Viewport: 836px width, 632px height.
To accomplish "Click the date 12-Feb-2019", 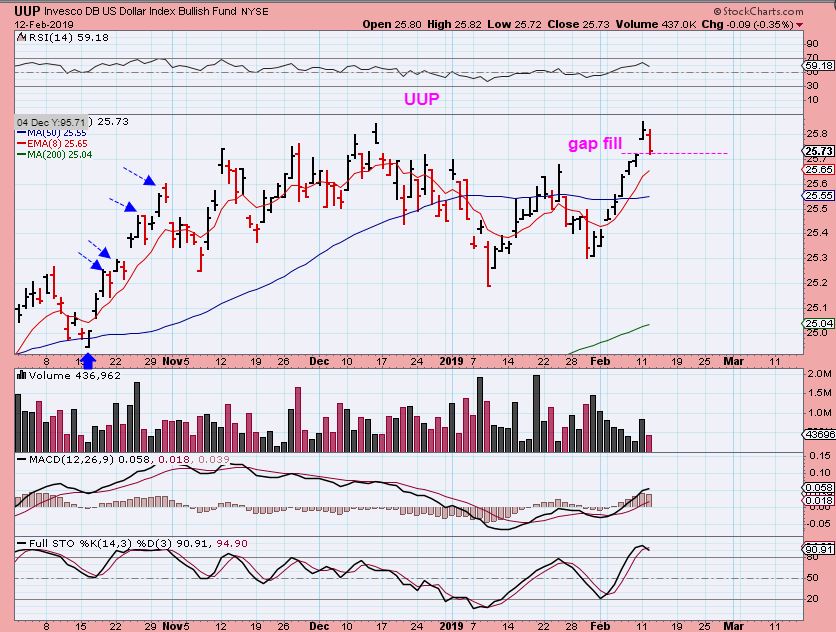I will click(44, 25).
